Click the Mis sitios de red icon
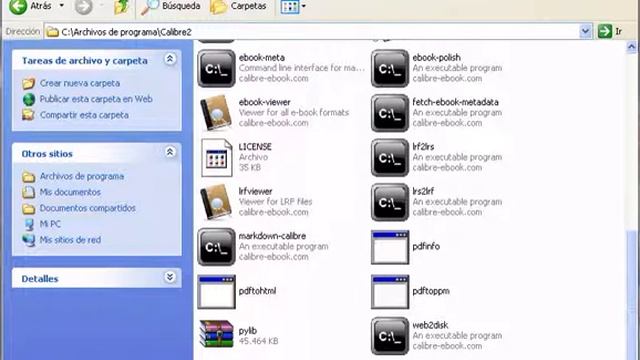 (29, 240)
